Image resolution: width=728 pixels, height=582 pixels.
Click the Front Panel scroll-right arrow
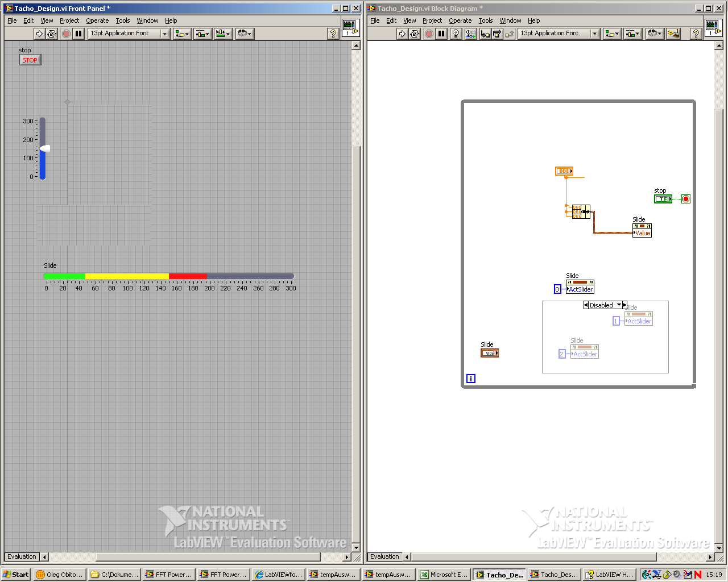click(x=347, y=557)
